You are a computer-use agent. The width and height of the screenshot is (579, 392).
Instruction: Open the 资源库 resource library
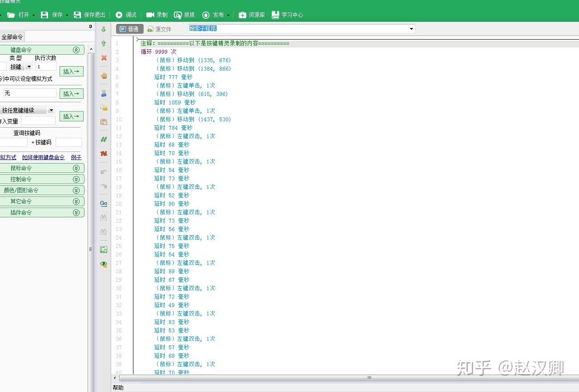[x=252, y=15]
